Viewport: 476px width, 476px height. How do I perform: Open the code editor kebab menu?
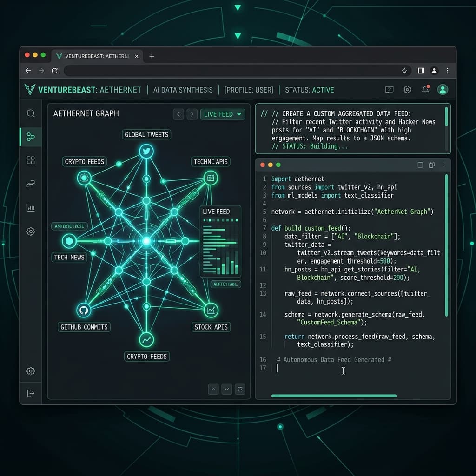pyautogui.click(x=443, y=165)
